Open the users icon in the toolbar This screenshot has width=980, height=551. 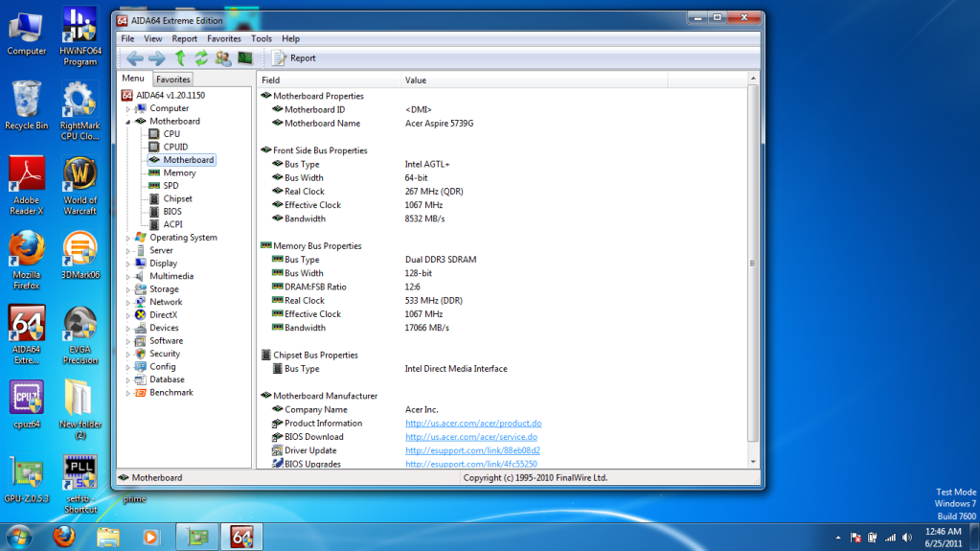pyautogui.click(x=223, y=58)
